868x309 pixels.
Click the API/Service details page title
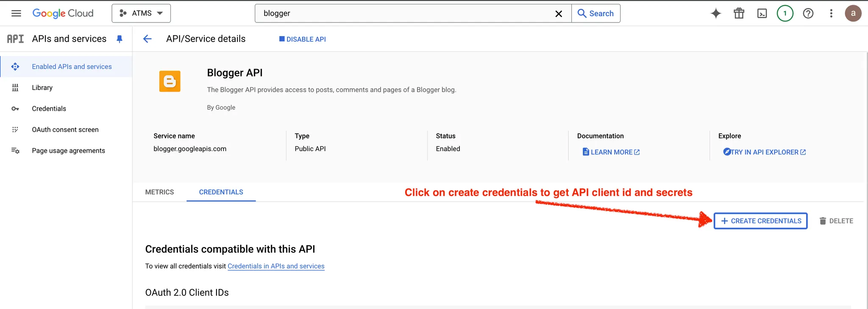point(206,39)
